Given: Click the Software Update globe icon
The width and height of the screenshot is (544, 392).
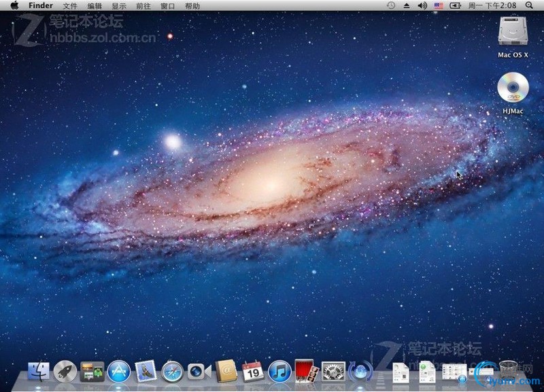Looking at the screenshot, I should tap(360, 372).
